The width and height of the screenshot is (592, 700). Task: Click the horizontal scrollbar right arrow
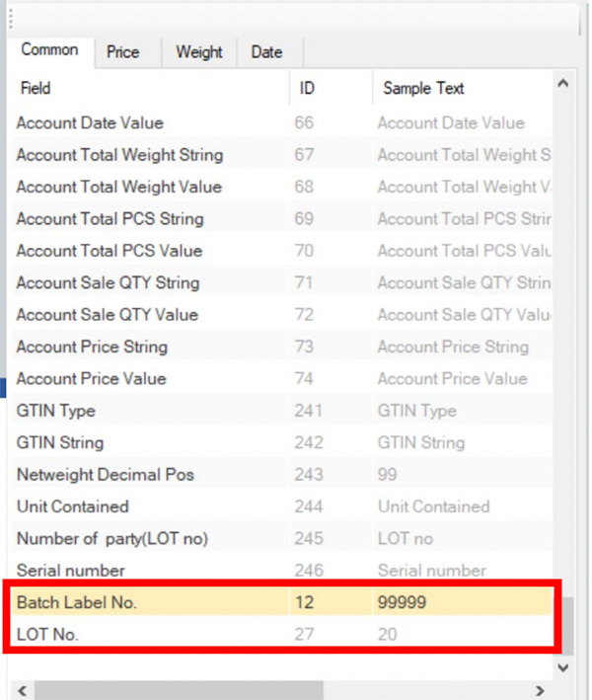(539, 689)
